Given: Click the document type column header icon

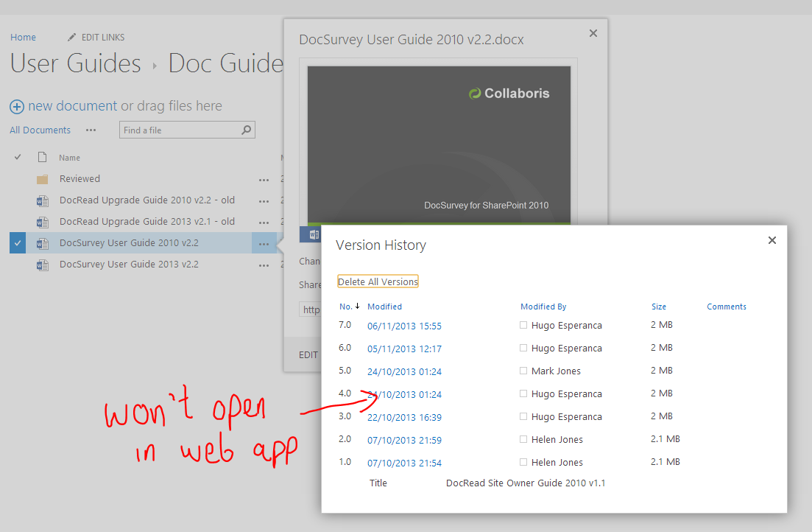Looking at the screenshot, I should coord(43,157).
